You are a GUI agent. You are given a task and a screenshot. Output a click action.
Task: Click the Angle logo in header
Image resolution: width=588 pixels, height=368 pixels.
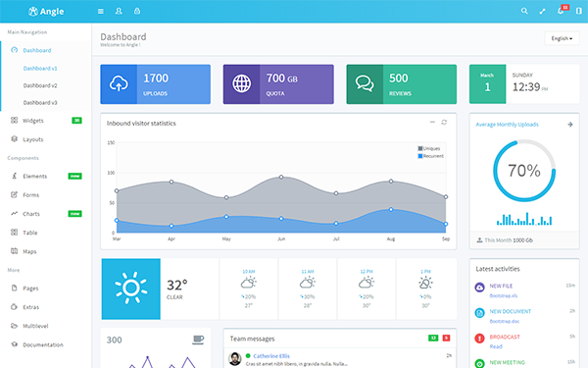coord(46,11)
